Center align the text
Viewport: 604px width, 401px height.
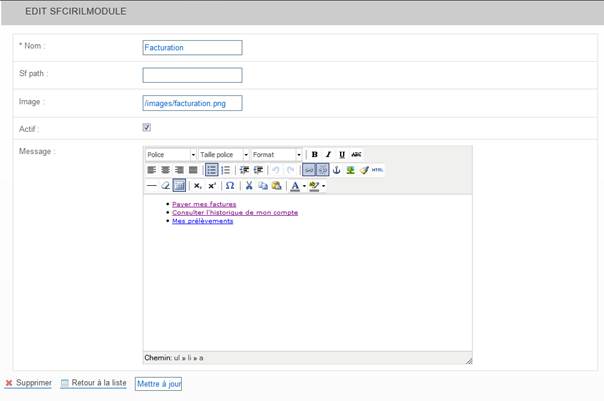pos(165,170)
